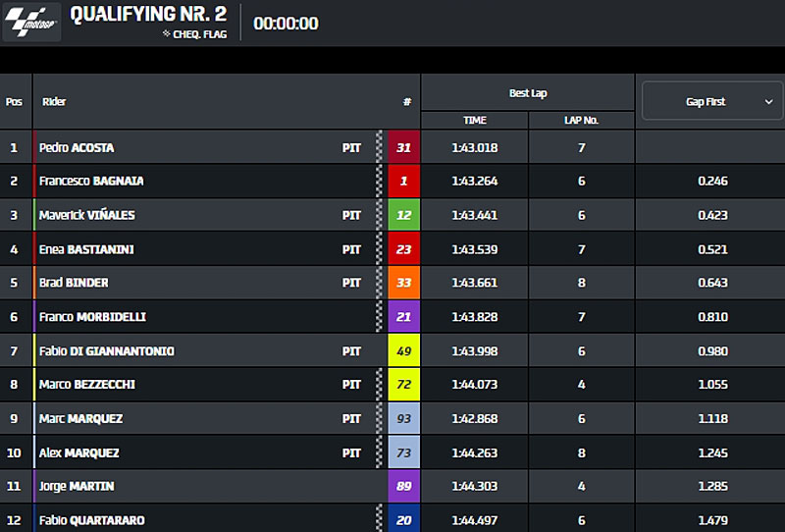Select rider number 1 badge for Bagnaia

tap(404, 182)
